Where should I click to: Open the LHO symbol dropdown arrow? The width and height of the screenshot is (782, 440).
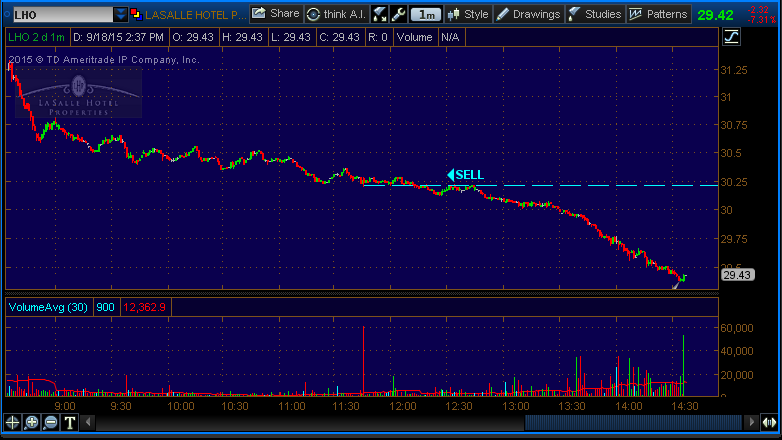pyautogui.click(x=121, y=15)
